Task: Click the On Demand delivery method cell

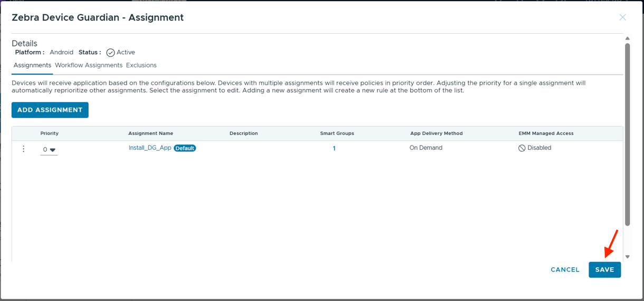Action: pos(426,148)
